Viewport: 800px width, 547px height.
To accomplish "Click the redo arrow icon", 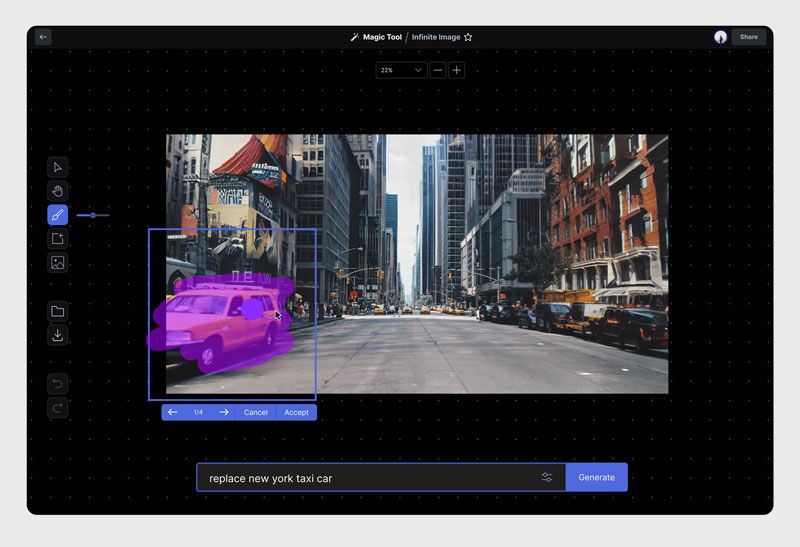I will 57,407.
